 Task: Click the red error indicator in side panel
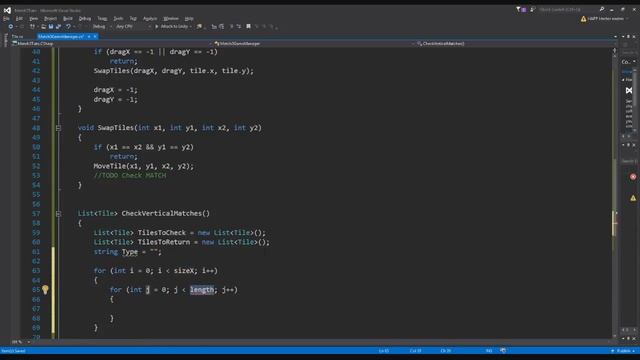tap(633, 177)
